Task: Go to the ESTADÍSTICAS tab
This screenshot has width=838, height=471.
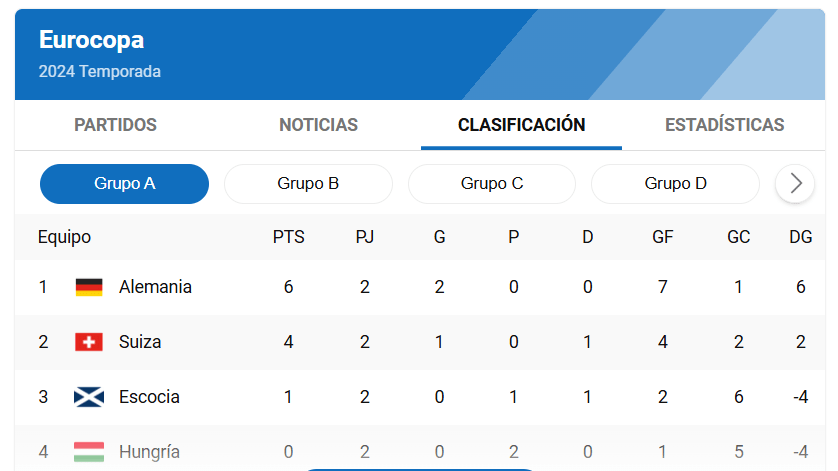Action: pyautogui.click(x=725, y=125)
